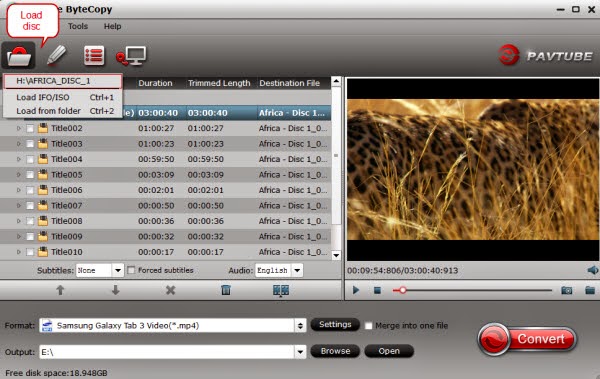
Task: Check the Title004 checkbox
Action: tap(30, 159)
